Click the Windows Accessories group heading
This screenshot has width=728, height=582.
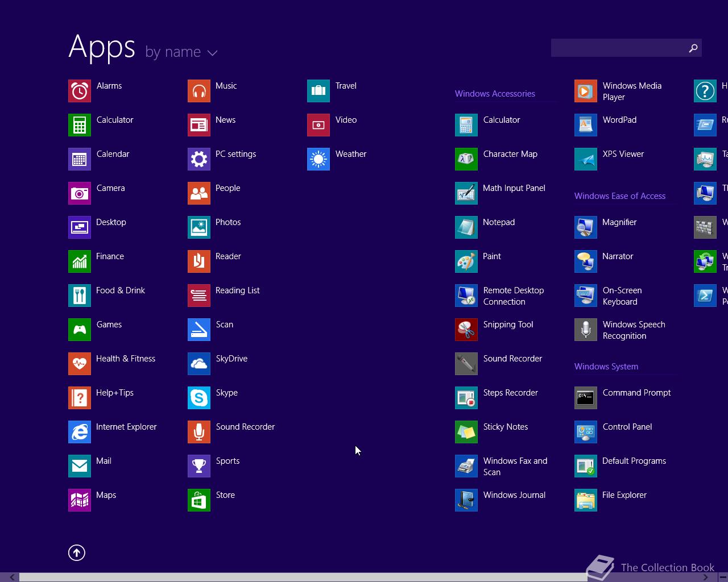pos(495,94)
